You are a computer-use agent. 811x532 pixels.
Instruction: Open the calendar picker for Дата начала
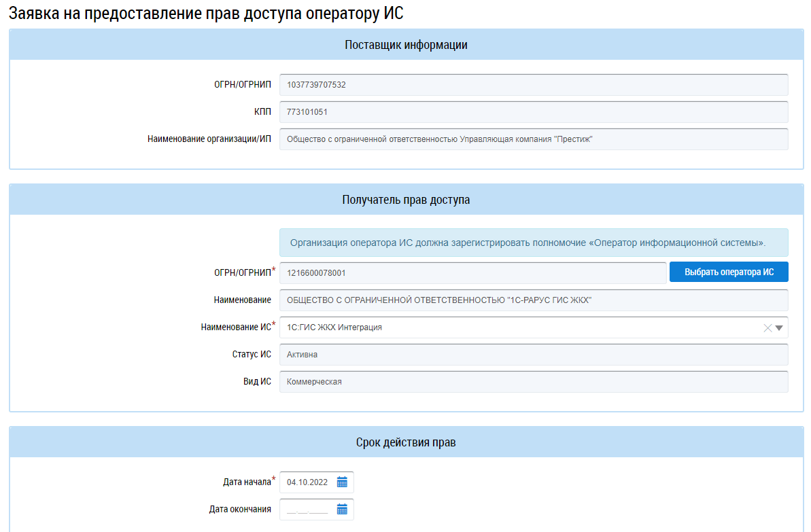[x=342, y=482]
